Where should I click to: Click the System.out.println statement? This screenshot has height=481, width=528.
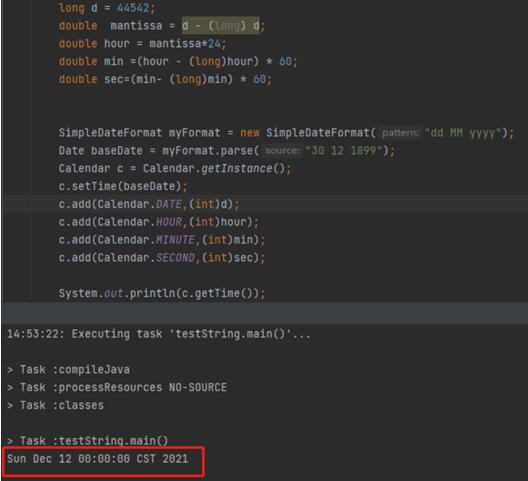[162, 293]
